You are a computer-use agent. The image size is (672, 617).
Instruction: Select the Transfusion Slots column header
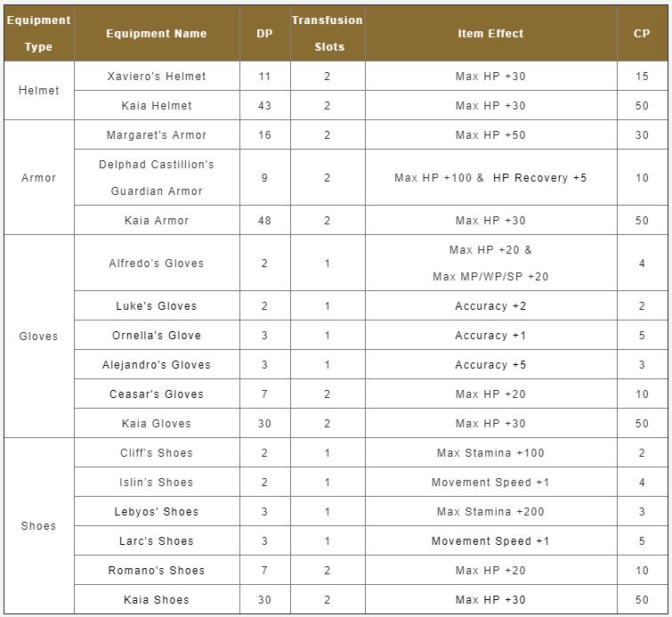(328, 33)
